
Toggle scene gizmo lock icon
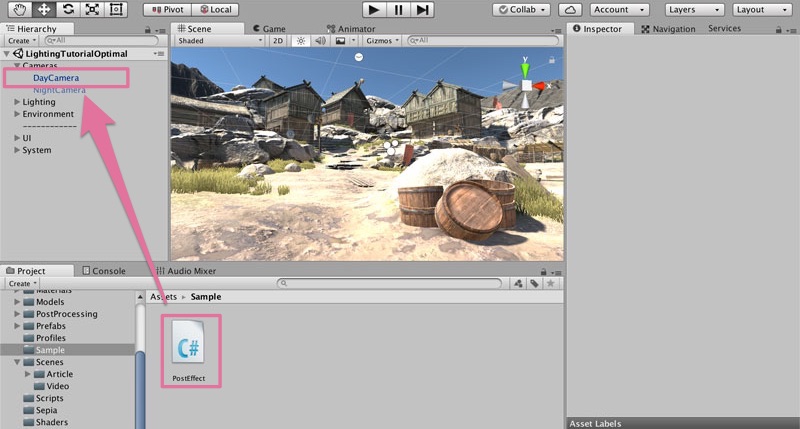[x=552, y=60]
